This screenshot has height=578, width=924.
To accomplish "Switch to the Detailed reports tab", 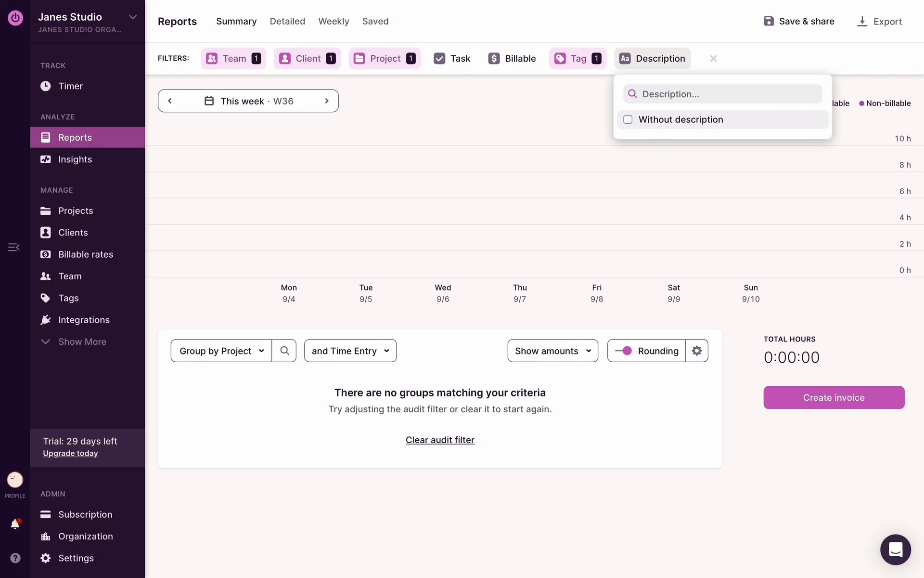I will tap(287, 21).
